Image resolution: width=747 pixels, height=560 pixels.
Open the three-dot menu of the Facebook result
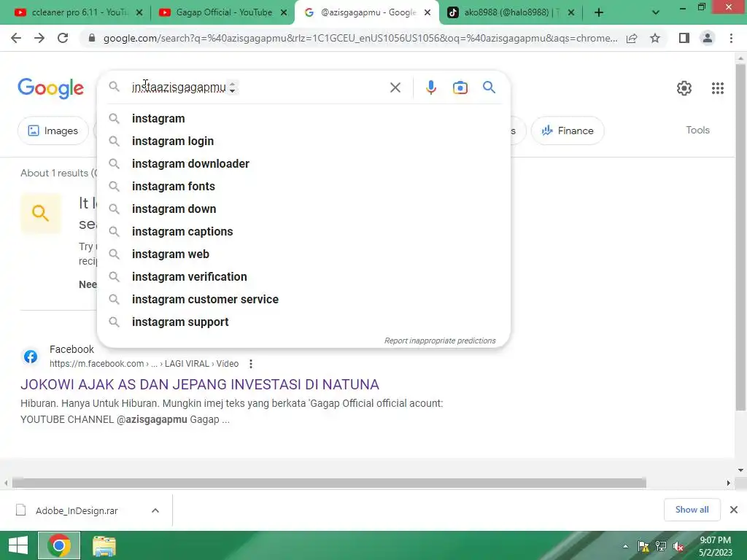(251, 364)
